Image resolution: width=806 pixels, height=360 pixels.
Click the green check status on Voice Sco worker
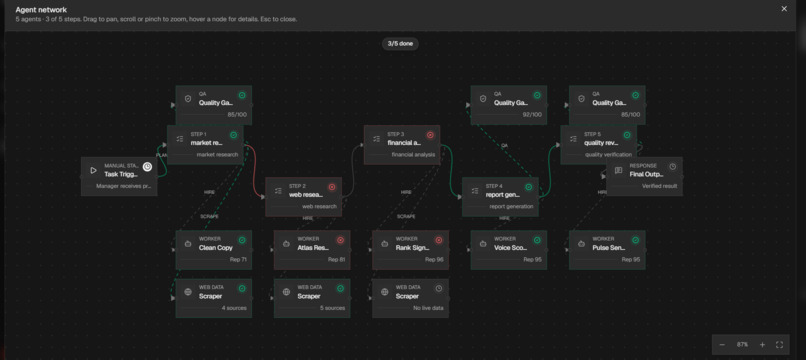coord(537,240)
